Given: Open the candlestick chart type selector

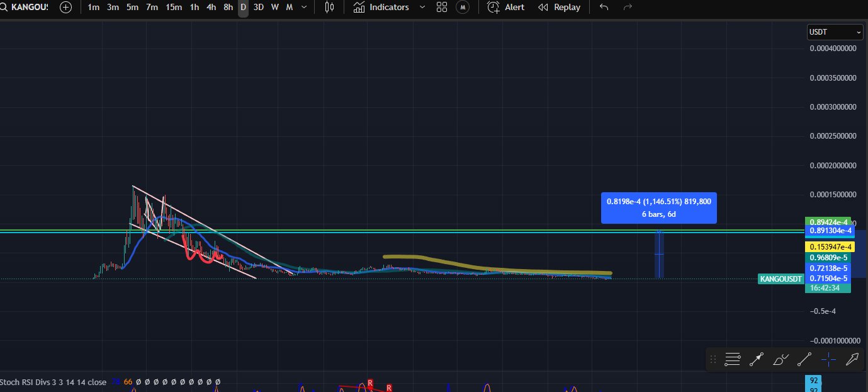Looking at the screenshot, I should tap(329, 8).
